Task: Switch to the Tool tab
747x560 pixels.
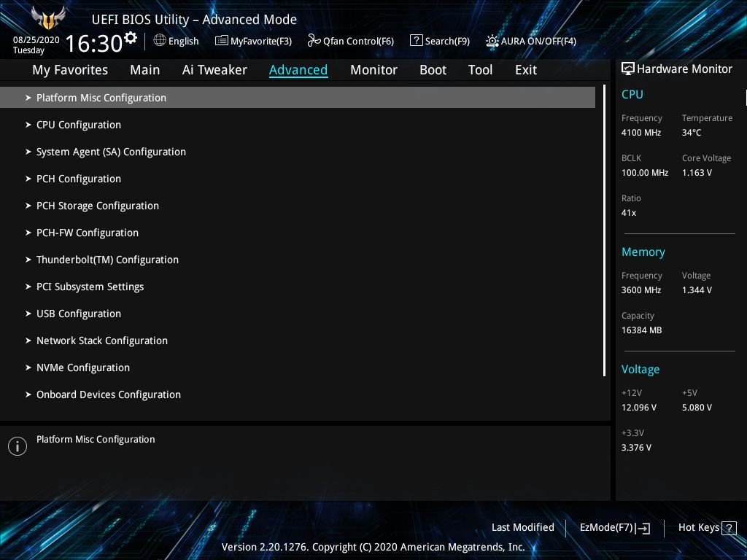Action: [x=480, y=70]
